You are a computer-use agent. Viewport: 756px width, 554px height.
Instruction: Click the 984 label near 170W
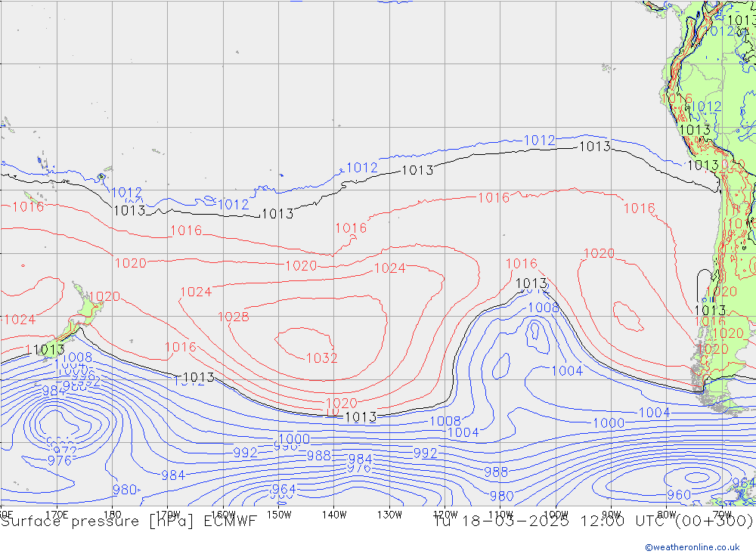(173, 475)
